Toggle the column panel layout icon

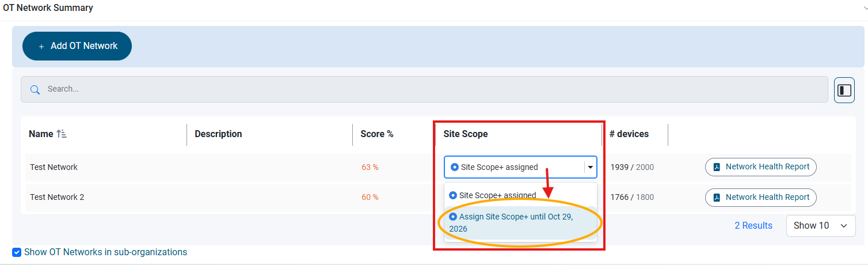(844, 90)
